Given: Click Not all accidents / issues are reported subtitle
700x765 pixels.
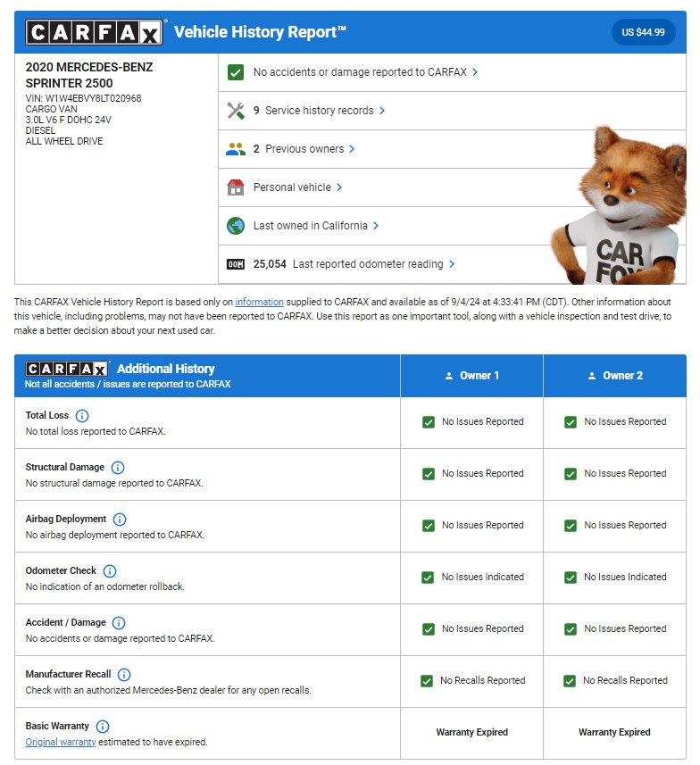Looking at the screenshot, I should click(128, 385).
